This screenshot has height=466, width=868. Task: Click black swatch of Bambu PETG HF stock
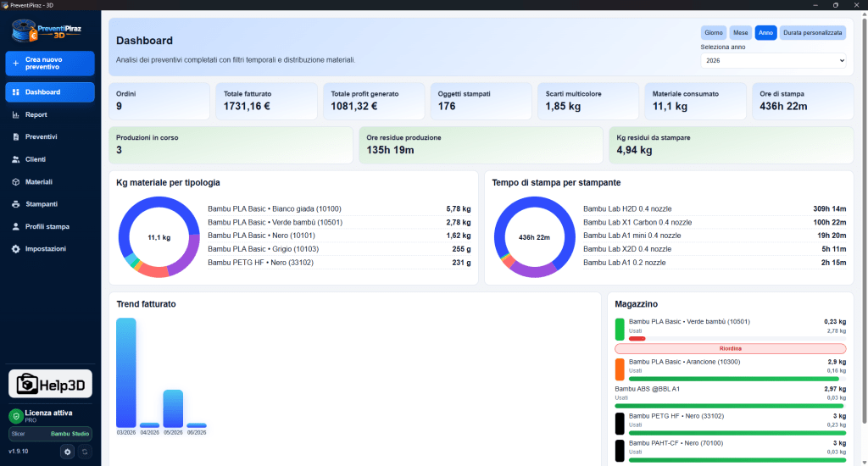pyautogui.click(x=620, y=424)
